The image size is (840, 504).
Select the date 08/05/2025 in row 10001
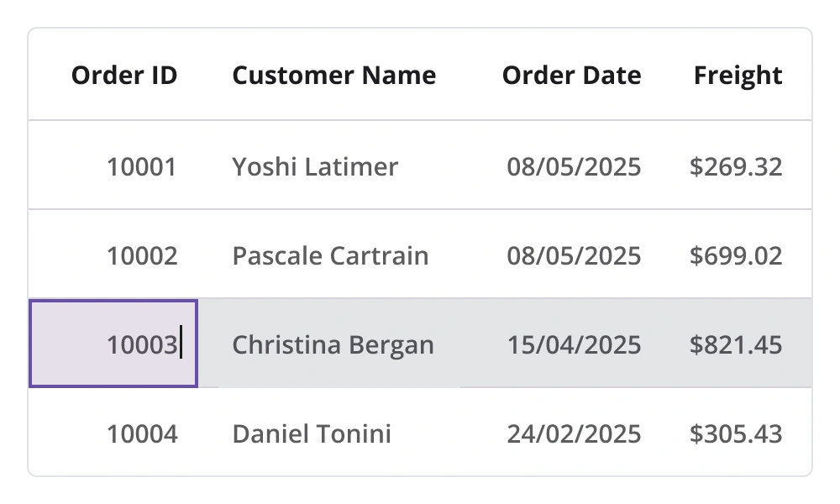[x=575, y=166]
